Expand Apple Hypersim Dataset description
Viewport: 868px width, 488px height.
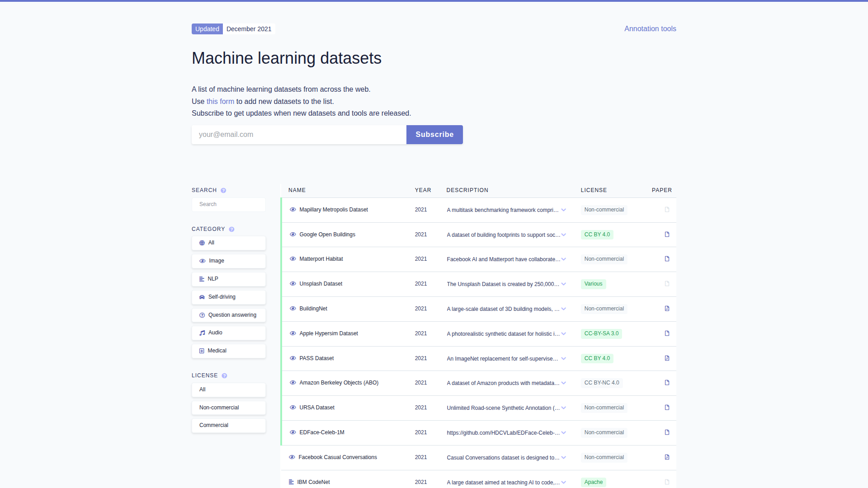pyautogui.click(x=564, y=333)
